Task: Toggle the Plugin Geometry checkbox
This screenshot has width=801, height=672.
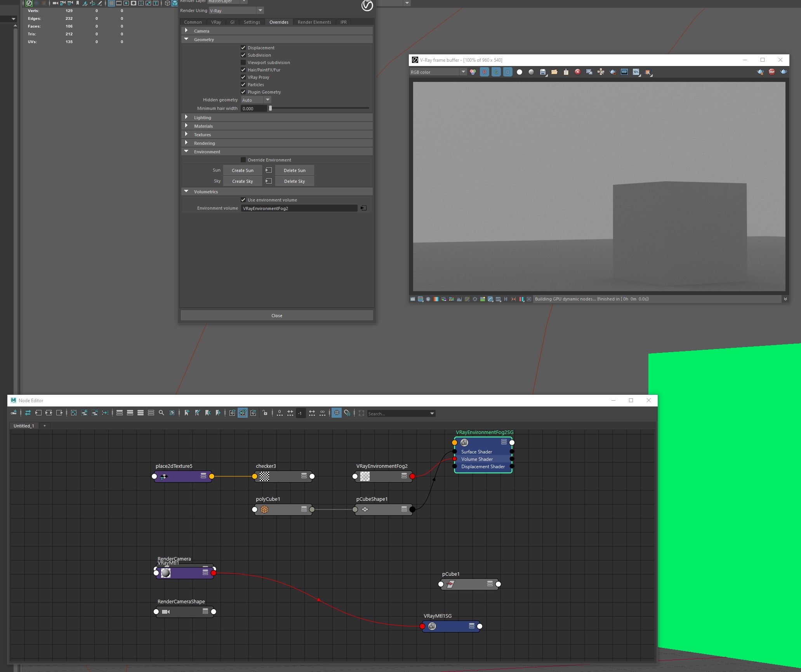Action: pyautogui.click(x=243, y=92)
